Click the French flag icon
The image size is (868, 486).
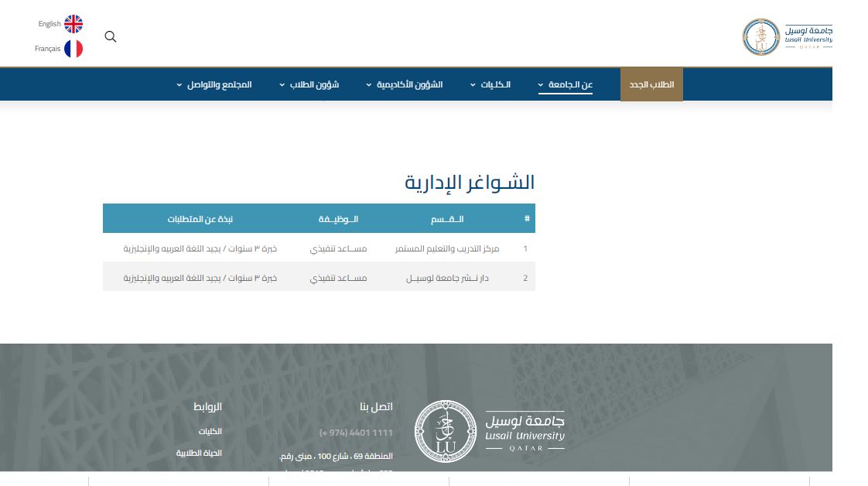73,49
